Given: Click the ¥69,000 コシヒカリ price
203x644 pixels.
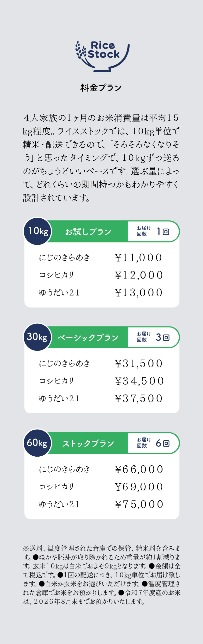Looking at the screenshot, I should point(139,487).
